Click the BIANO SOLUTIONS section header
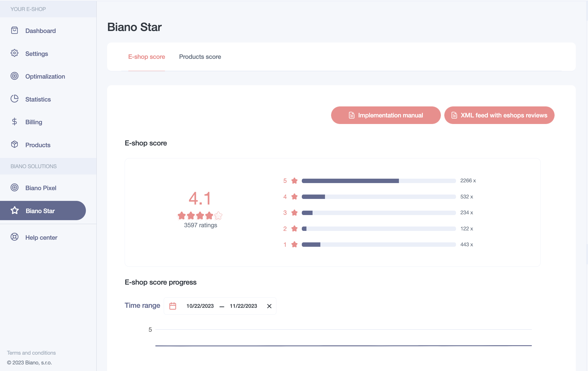The image size is (588, 371). click(x=33, y=166)
